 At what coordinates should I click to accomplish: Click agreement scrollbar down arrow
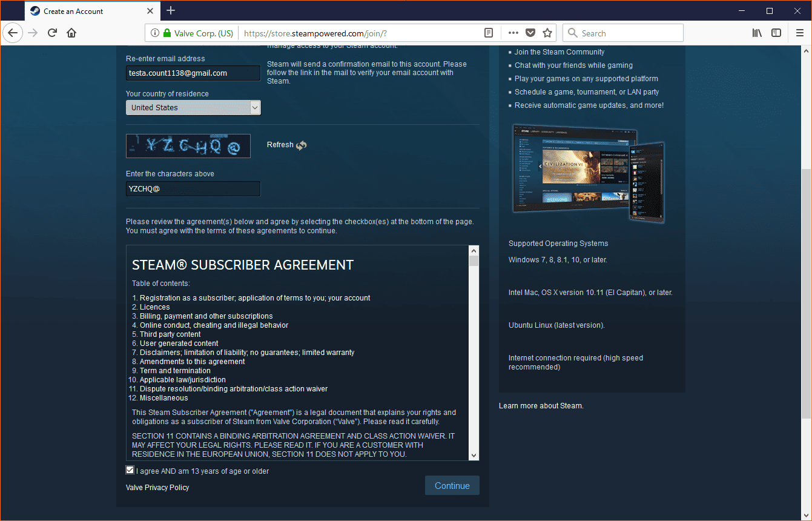(x=474, y=456)
